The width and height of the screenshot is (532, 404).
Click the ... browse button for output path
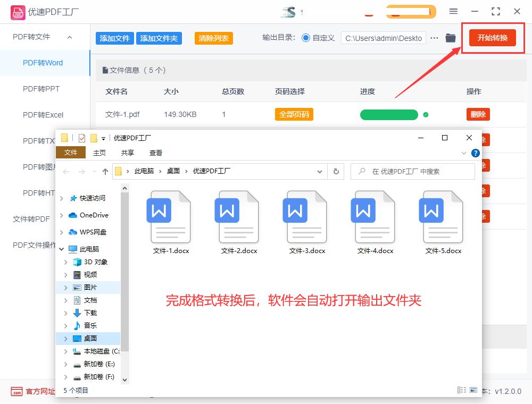pos(434,38)
